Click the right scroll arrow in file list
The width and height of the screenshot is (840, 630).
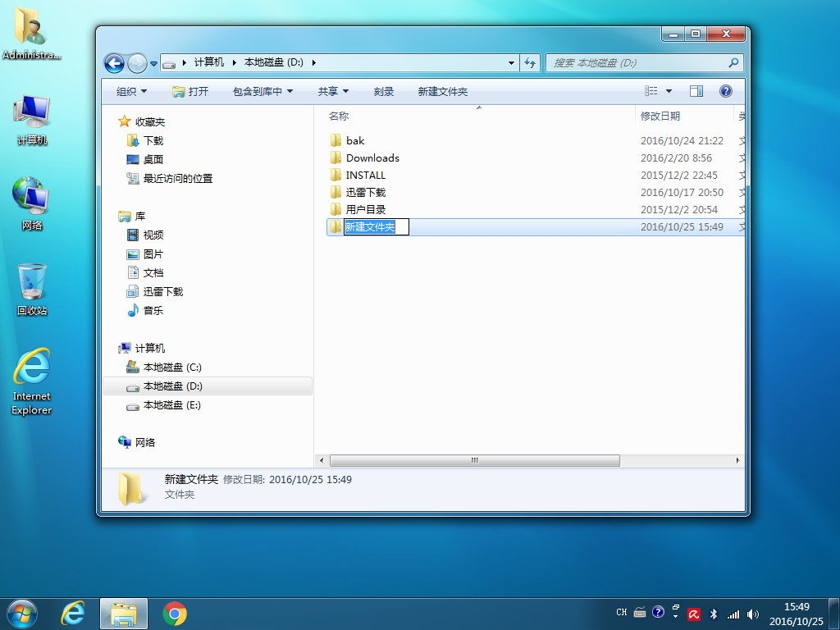pos(737,461)
